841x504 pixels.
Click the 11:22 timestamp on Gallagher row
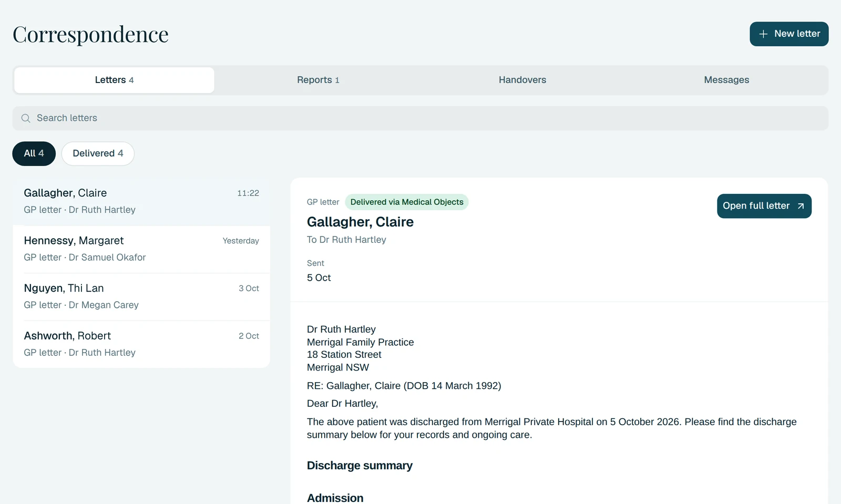(248, 193)
